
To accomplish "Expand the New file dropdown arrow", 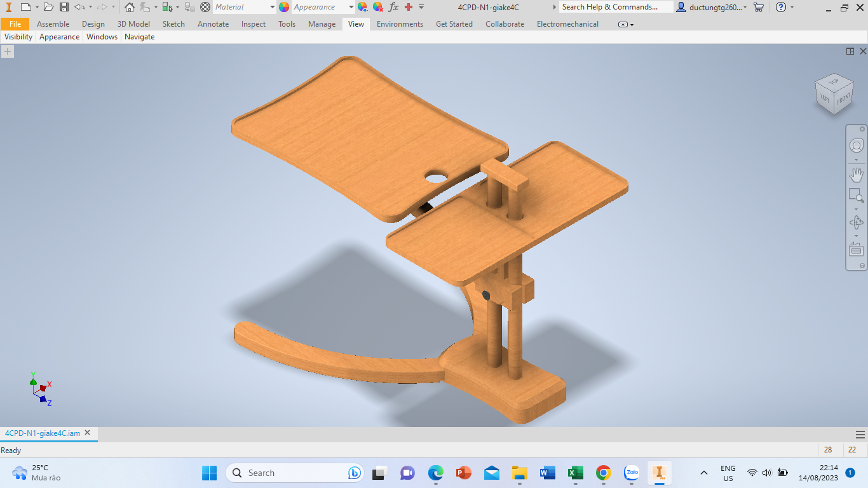I will [x=37, y=7].
